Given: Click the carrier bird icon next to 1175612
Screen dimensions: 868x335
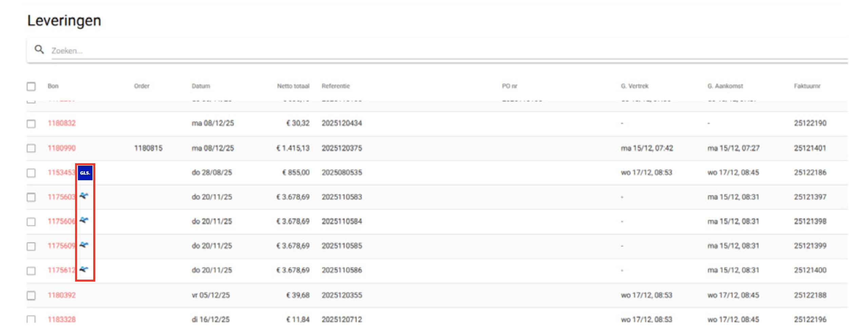Looking at the screenshot, I should pos(84,270).
